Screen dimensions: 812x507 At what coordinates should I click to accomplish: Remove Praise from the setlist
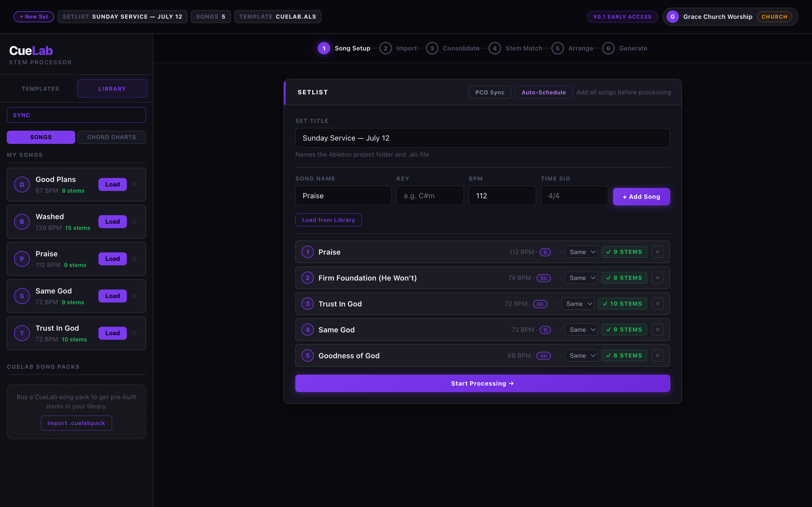click(x=657, y=252)
